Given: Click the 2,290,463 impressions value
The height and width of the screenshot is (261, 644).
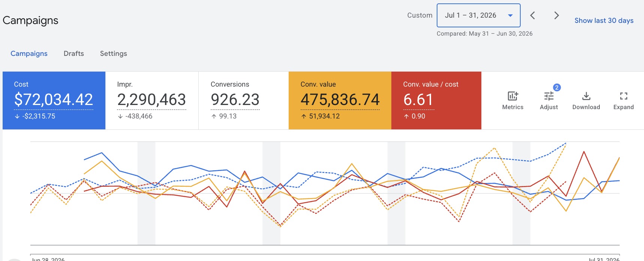Looking at the screenshot, I should point(151,100).
